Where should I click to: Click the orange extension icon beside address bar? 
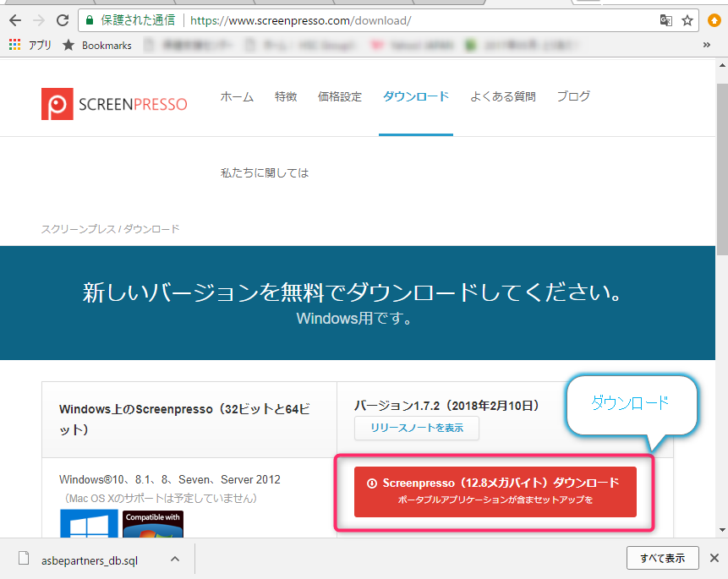714,20
